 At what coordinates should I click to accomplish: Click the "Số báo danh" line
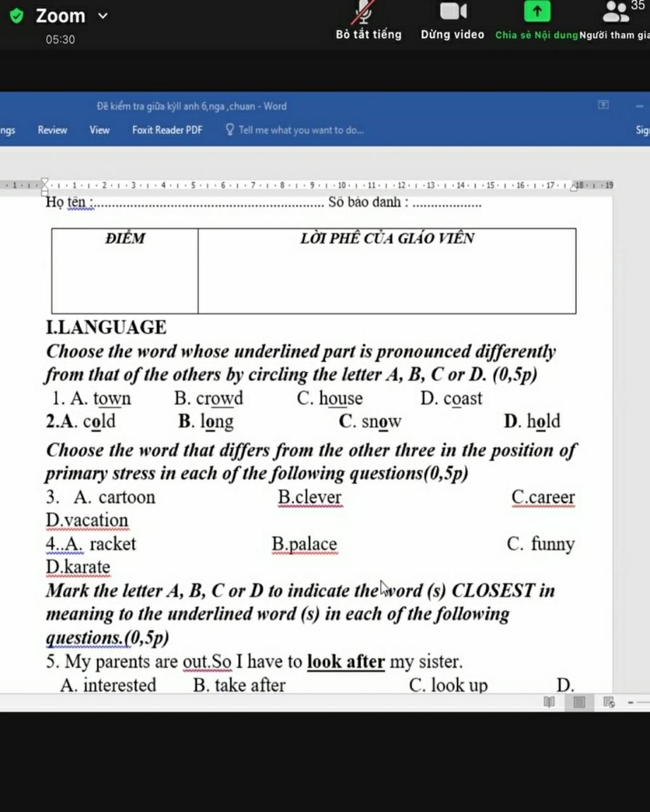click(x=405, y=202)
